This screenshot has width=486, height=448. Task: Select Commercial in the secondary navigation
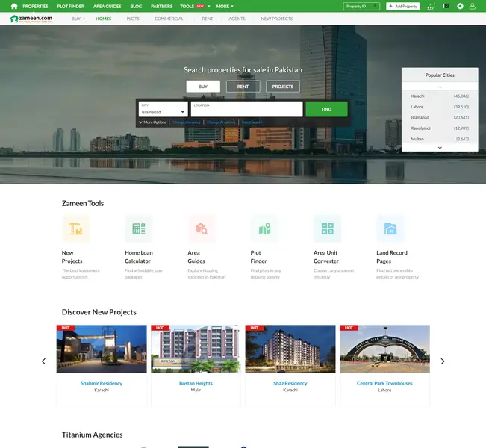[169, 19]
